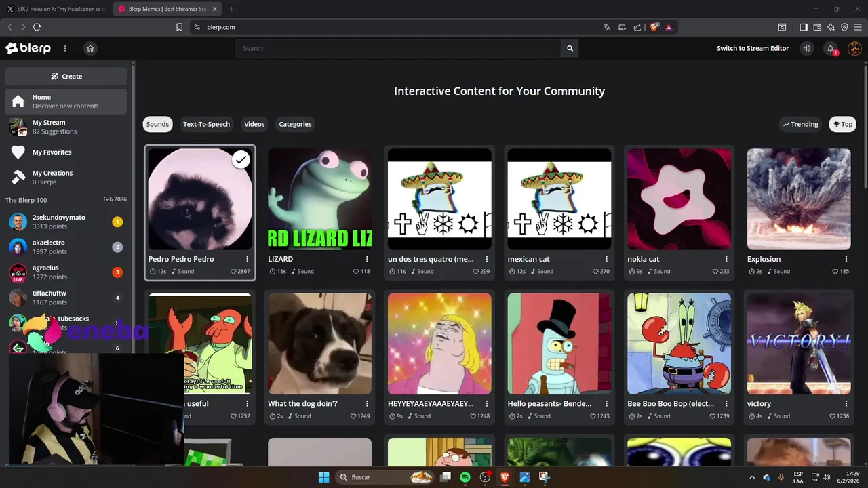
Task: Click the taskbar Buscar search box
Action: click(385, 477)
